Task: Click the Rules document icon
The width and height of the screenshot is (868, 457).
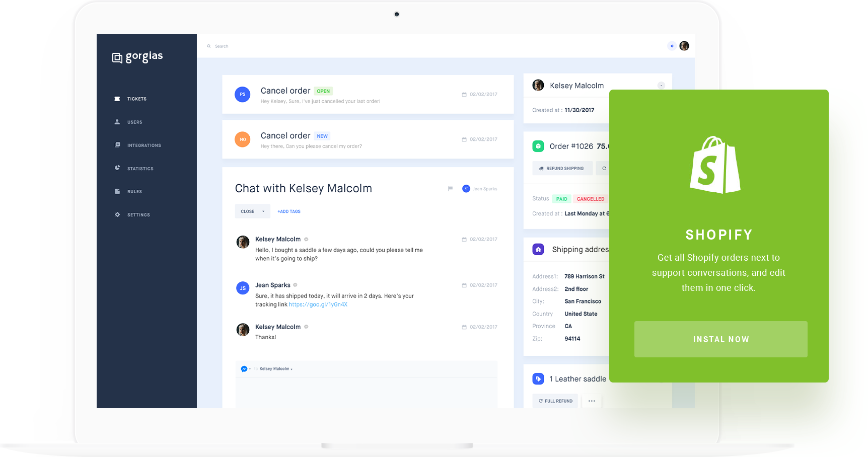Action: pos(117,191)
